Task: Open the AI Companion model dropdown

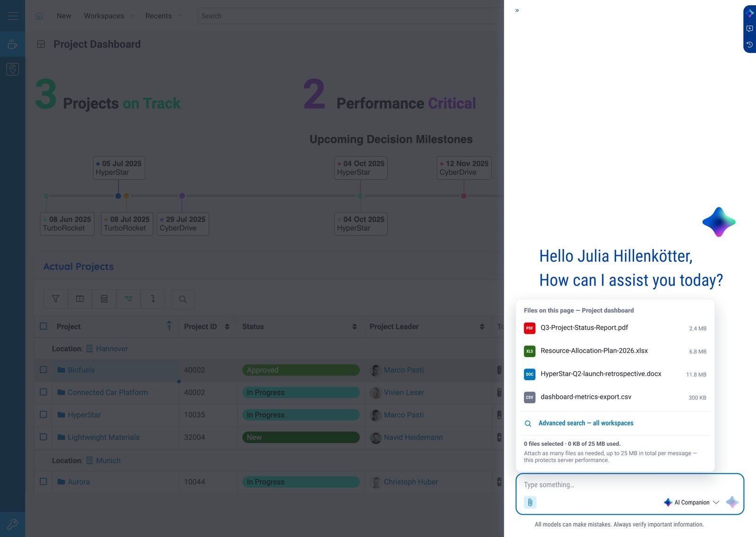Action: (691, 502)
